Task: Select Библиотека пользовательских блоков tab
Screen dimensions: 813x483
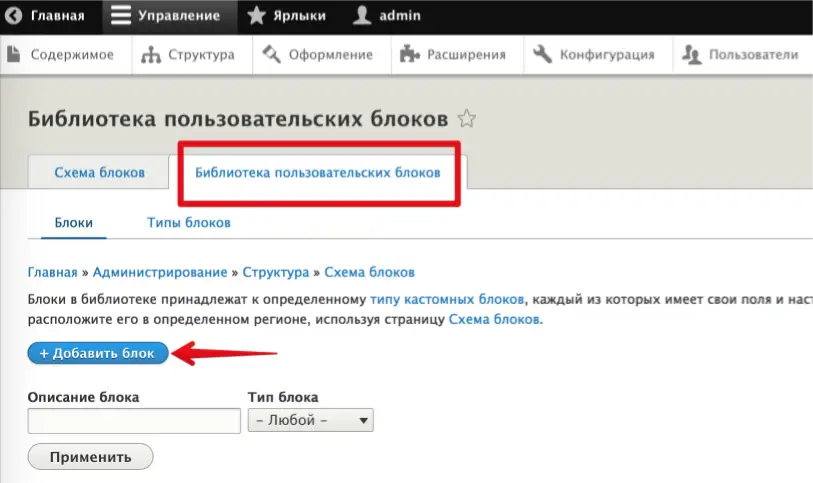Action: [317, 172]
